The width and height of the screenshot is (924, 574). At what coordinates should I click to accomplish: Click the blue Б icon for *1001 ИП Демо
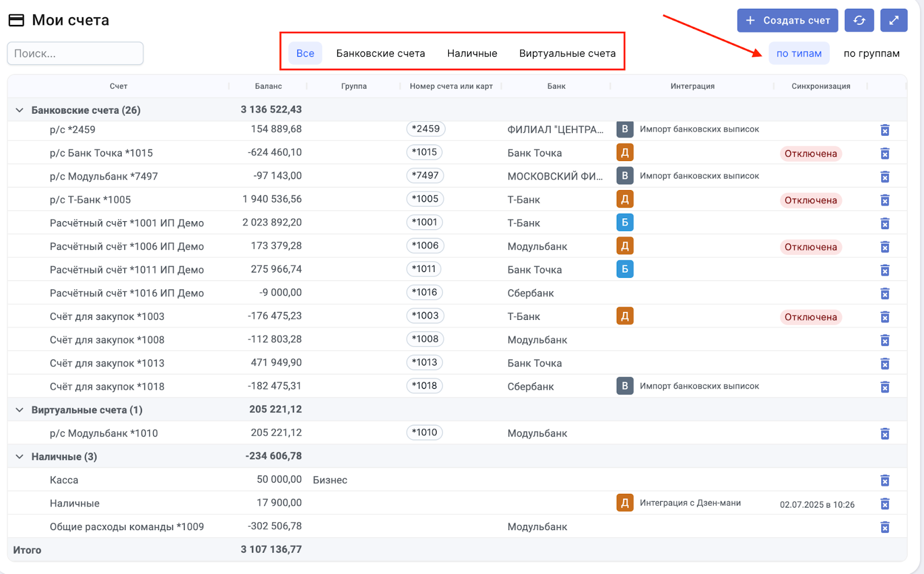tap(624, 222)
